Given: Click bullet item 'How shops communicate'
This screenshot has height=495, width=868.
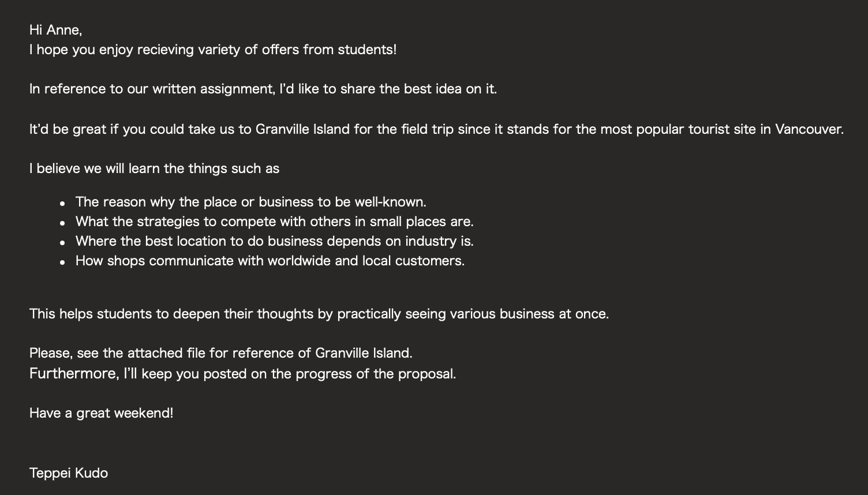Looking at the screenshot, I should pos(270,261).
